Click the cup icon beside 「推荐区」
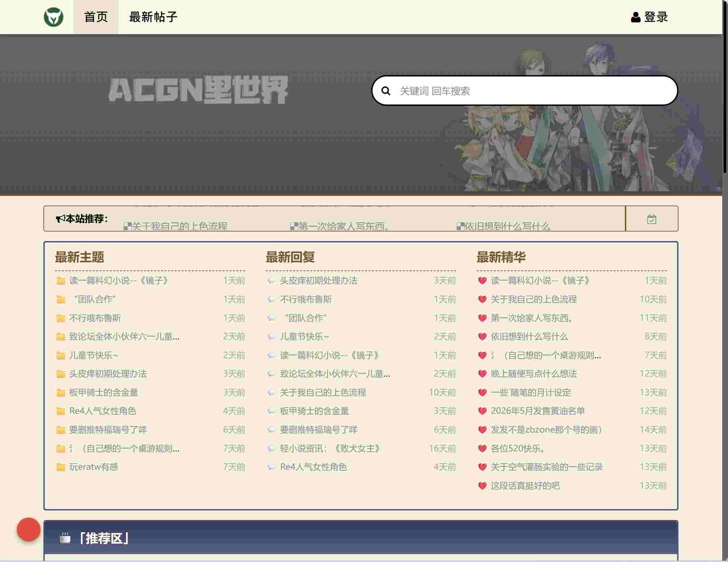Image resolution: width=728 pixels, height=562 pixels. click(x=65, y=538)
